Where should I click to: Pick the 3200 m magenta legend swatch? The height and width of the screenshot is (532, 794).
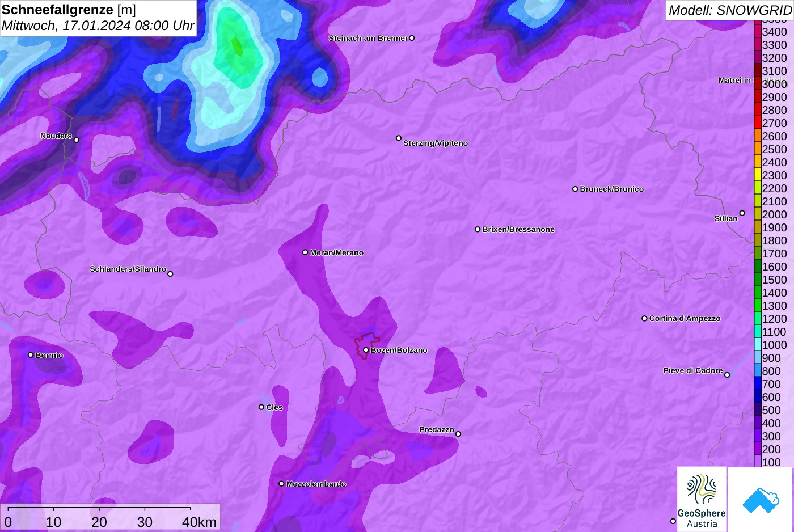tap(758, 58)
